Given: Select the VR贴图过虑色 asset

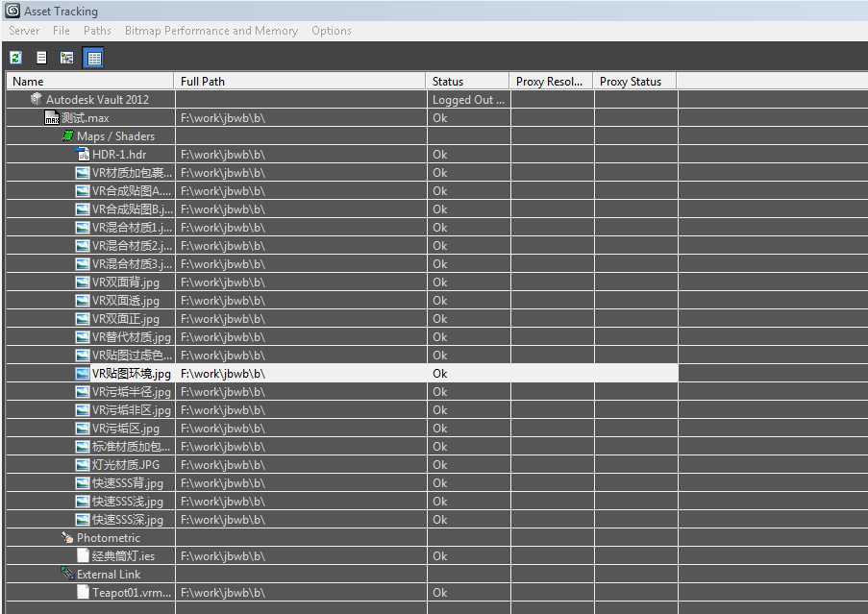Looking at the screenshot, I should 342,356.
